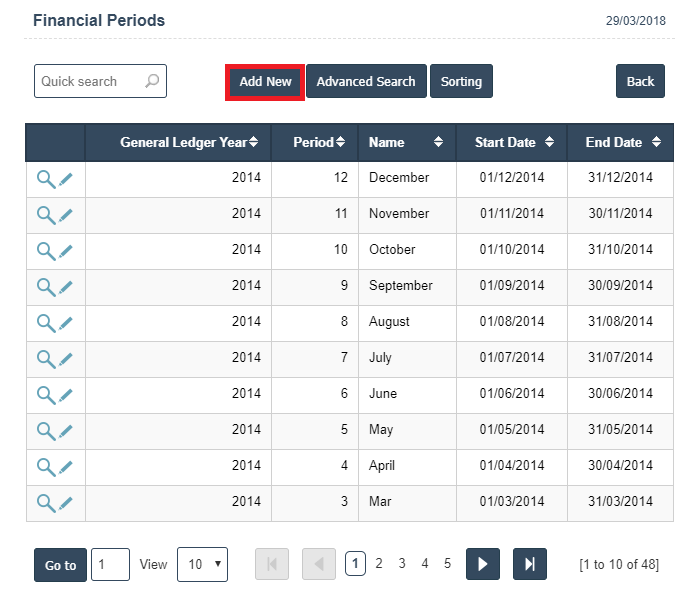Select the 31/10/2014 end date cell
Viewport: 697px width, 592px height.
(621, 252)
